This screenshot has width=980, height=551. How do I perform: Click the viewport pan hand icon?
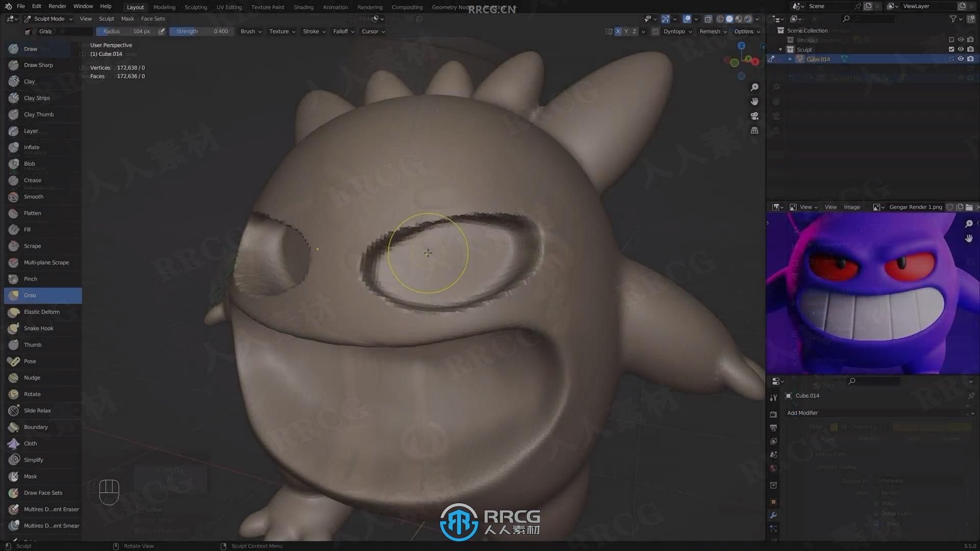pos(754,102)
